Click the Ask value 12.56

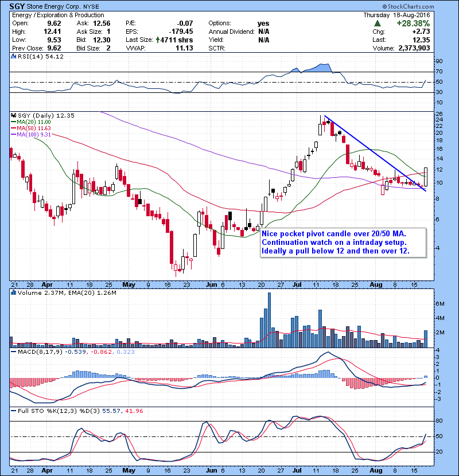[102, 24]
